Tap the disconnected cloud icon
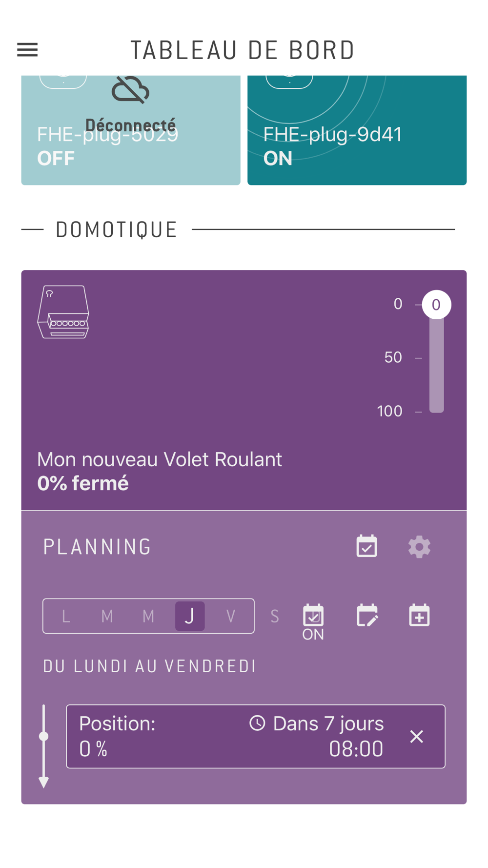The image size is (488, 868). coord(130,90)
